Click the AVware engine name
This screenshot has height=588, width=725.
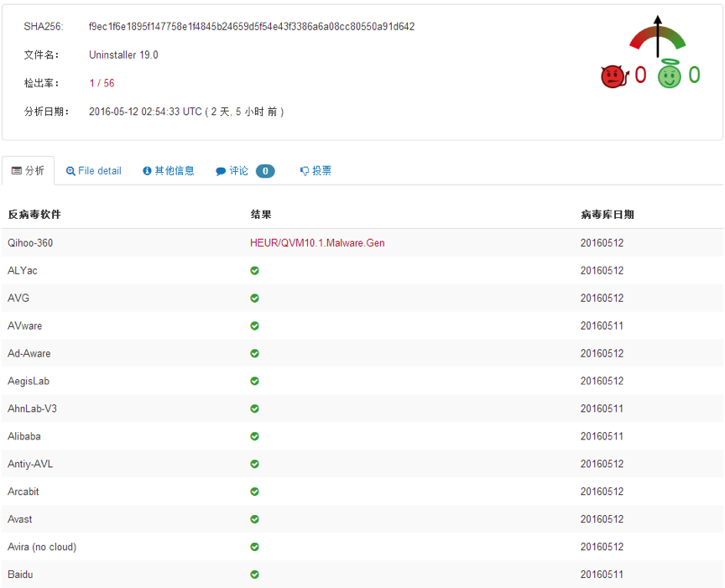click(x=24, y=326)
